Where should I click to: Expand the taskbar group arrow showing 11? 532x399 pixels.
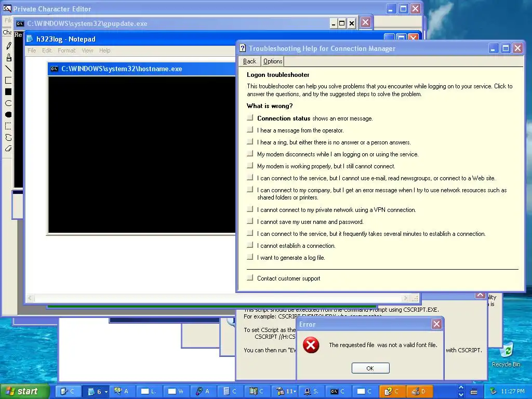coord(295,392)
